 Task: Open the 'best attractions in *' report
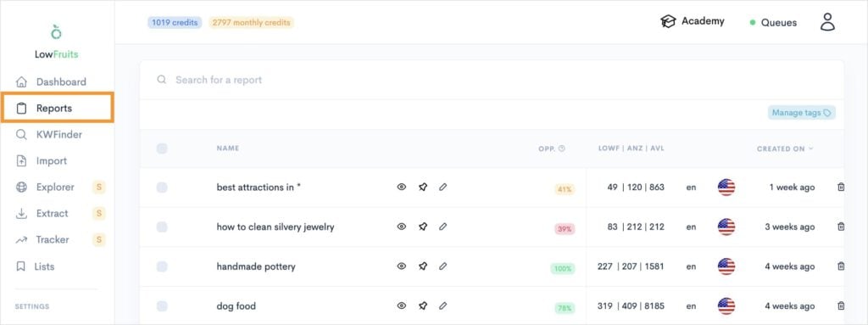pos(259,188)
